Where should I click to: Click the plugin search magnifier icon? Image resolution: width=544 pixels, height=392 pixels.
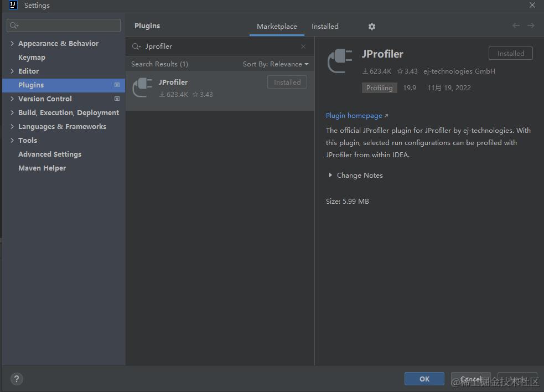tap(136, 46)
